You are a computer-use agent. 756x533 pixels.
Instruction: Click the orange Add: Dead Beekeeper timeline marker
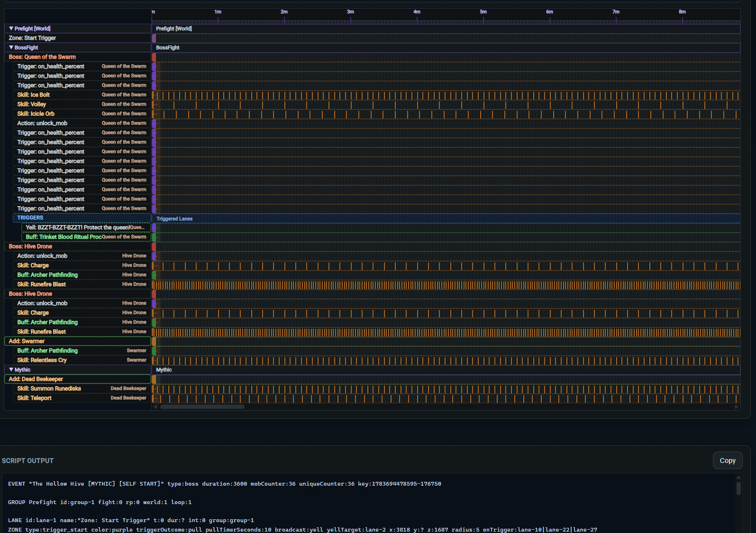click(154, 379)
